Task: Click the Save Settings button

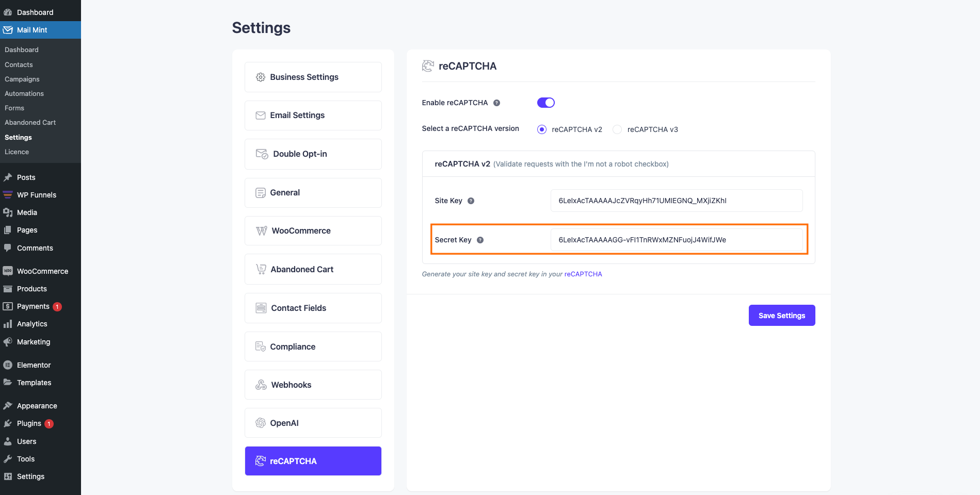Action: coord(782,316)
